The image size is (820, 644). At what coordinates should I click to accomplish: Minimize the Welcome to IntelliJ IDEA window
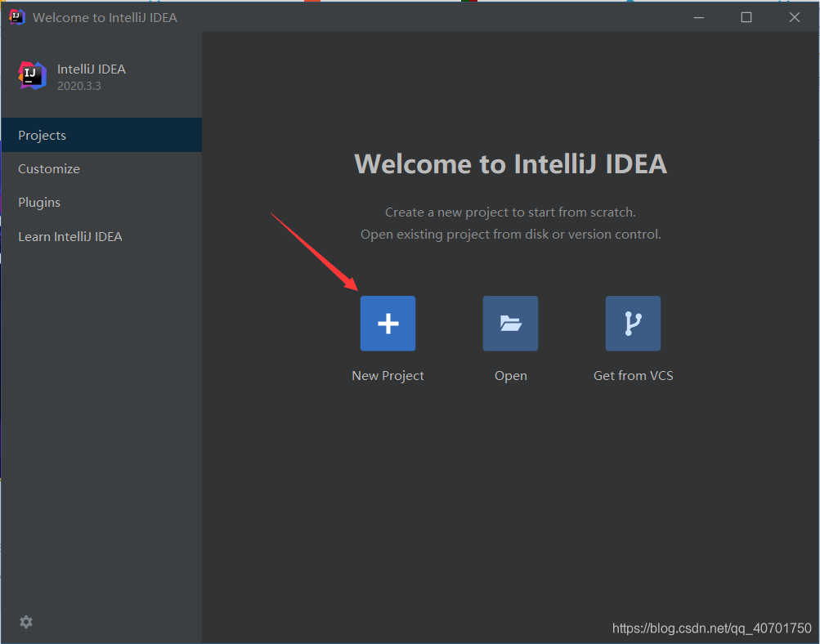tap(699, 17)
